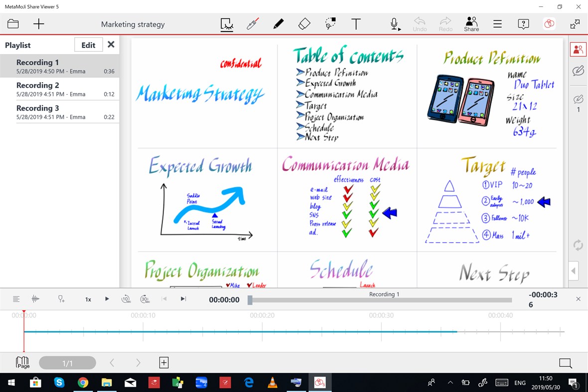Viewport: 588px width, 392px height.
Task: Open the lasso selection tool
Action: tap(330, 23)
